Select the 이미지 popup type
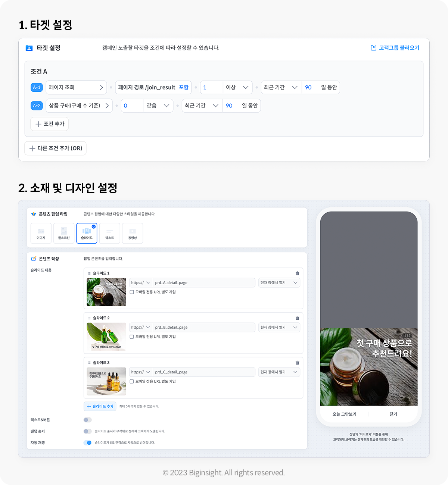This screenshot has height=485, width=448. pyautogui.click(x=41, y=233)
